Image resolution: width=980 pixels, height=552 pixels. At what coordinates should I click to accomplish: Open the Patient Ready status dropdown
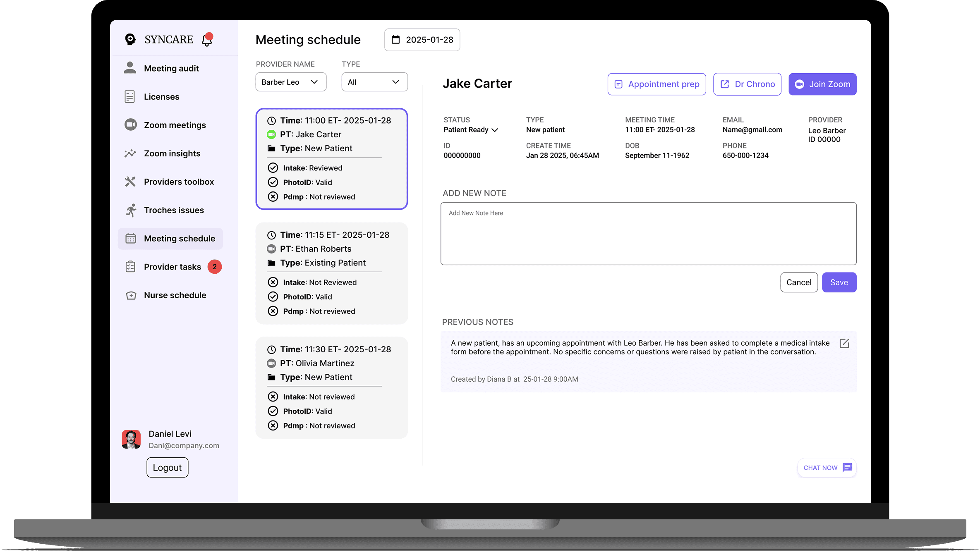[x=471, y=130]
